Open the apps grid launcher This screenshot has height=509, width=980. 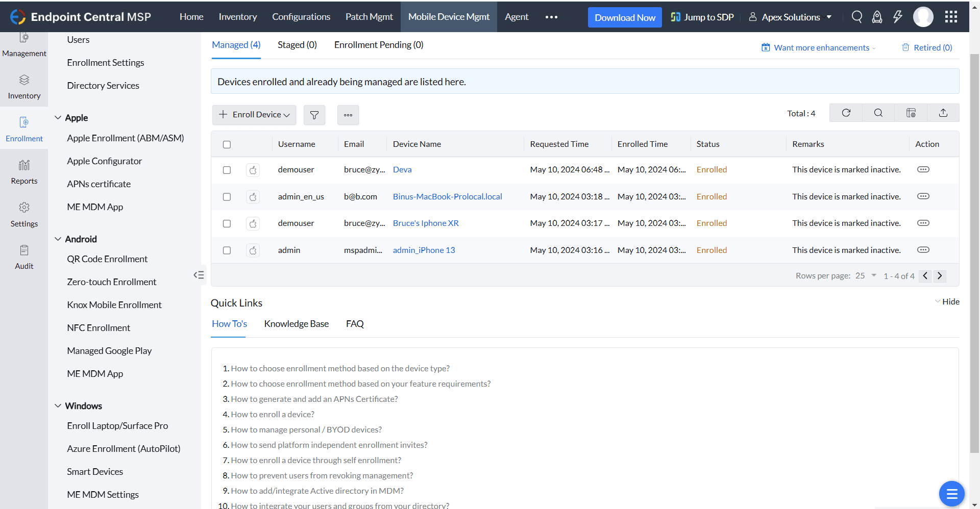pyautogui.click(x=951, y=17)
